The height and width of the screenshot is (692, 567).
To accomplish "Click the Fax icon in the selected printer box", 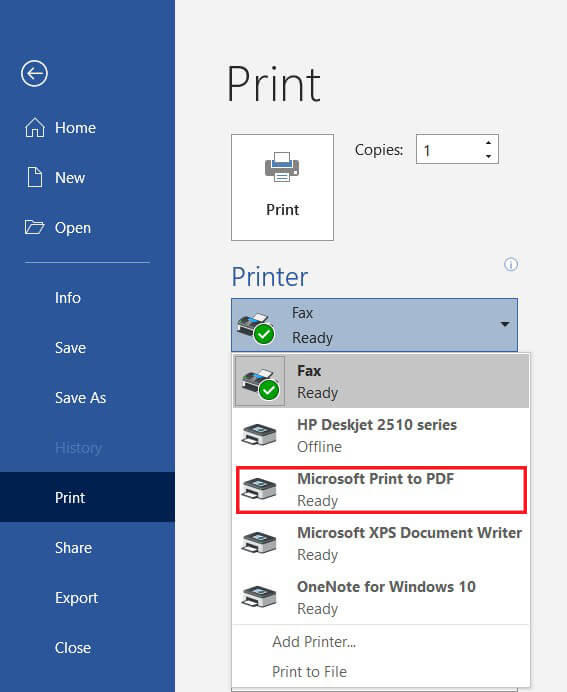I will (256, 328).
